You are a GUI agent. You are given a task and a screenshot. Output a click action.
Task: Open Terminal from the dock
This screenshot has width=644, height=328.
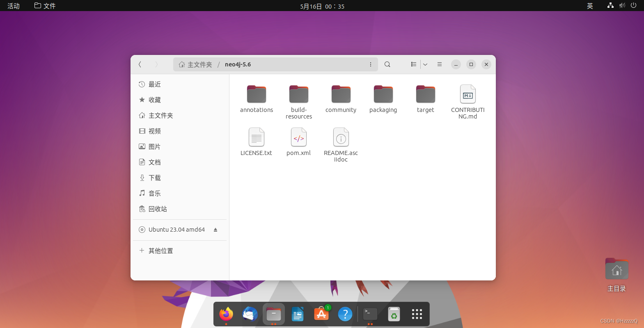(370, 314)
